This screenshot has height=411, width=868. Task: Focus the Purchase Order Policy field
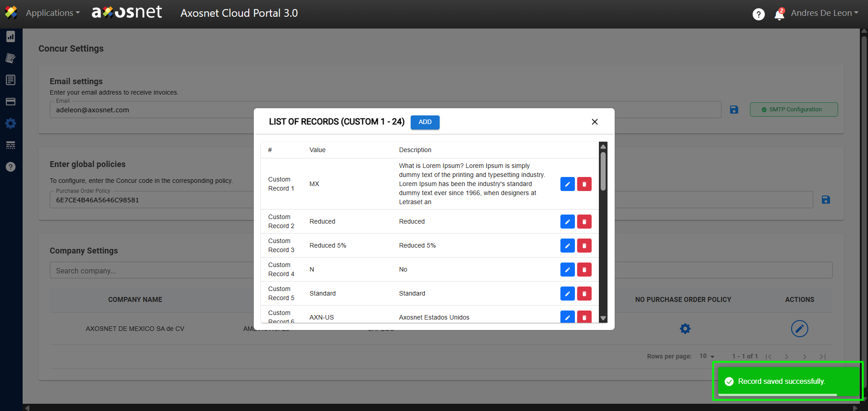point(432,200)
